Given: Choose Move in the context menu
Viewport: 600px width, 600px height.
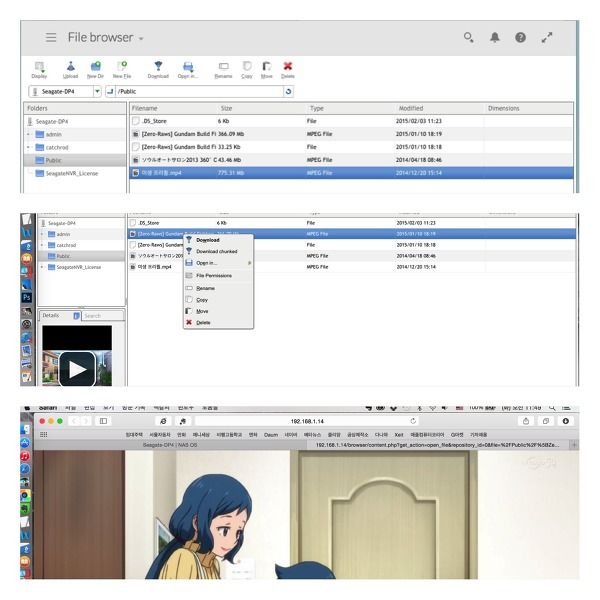Looking at the screenshot, I should (x=202, y=311).
